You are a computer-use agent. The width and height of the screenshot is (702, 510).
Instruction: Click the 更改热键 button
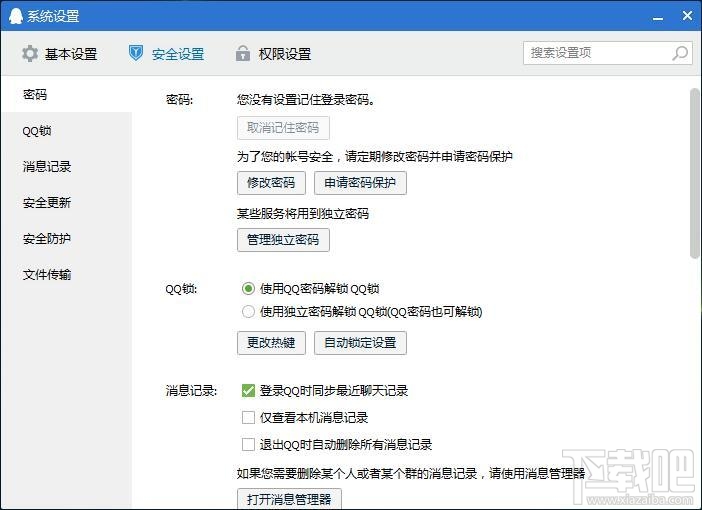pyautogui.click(x=271, y=343)
